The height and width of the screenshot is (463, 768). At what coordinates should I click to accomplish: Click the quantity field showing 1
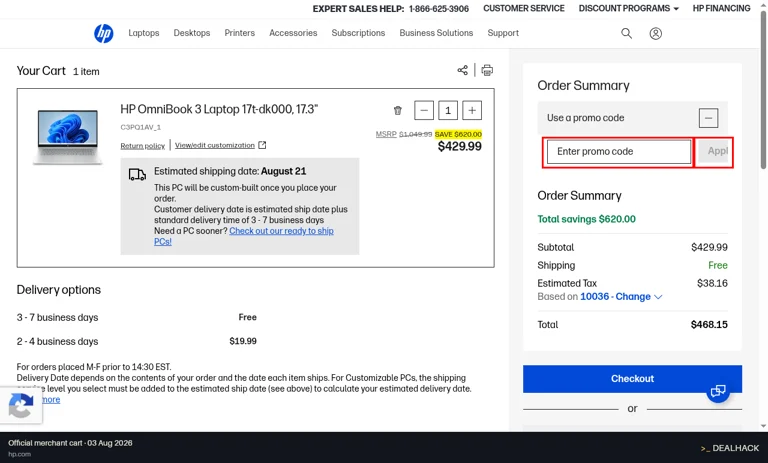[x=448, y=110]
